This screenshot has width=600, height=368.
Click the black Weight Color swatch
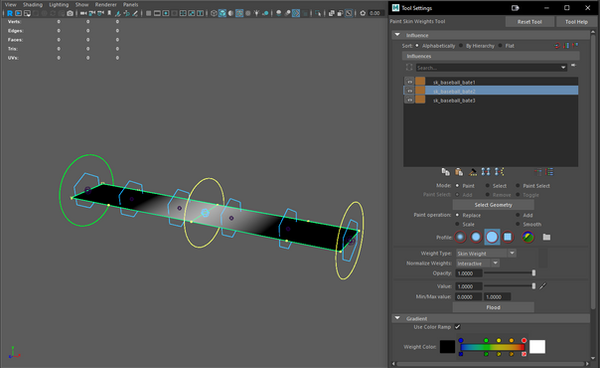(x=447, y=347)
